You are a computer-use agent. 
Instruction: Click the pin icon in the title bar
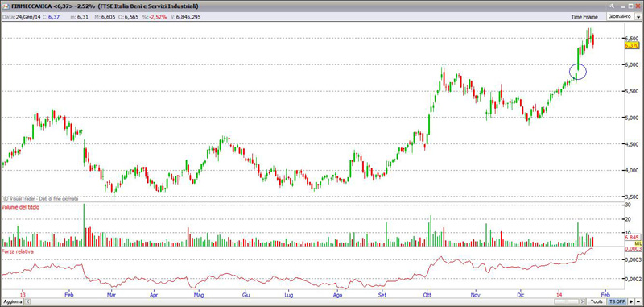coord(612,6)
